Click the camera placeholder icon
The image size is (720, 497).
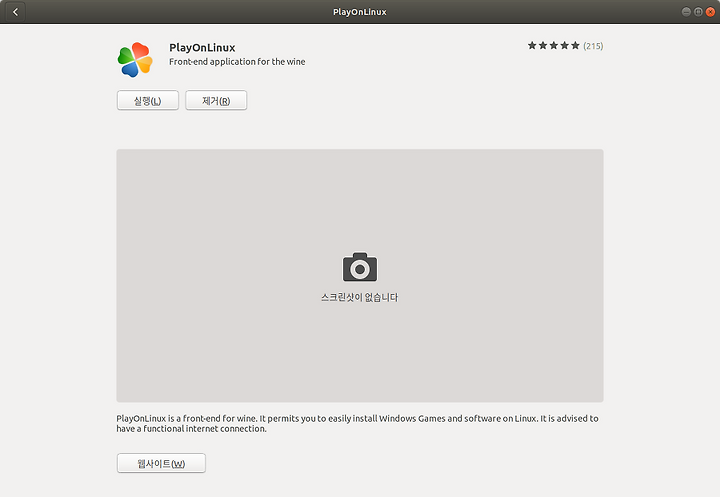[360, 267]
